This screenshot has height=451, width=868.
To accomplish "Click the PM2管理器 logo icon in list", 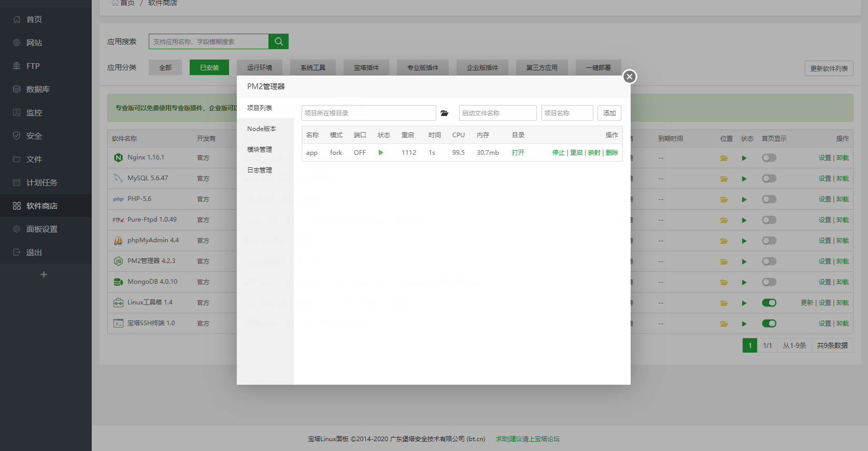I will [x=118, y=261].
